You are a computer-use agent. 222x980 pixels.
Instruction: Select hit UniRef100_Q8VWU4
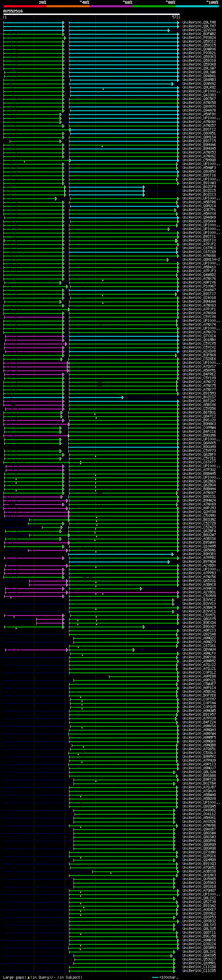[199, 650]
